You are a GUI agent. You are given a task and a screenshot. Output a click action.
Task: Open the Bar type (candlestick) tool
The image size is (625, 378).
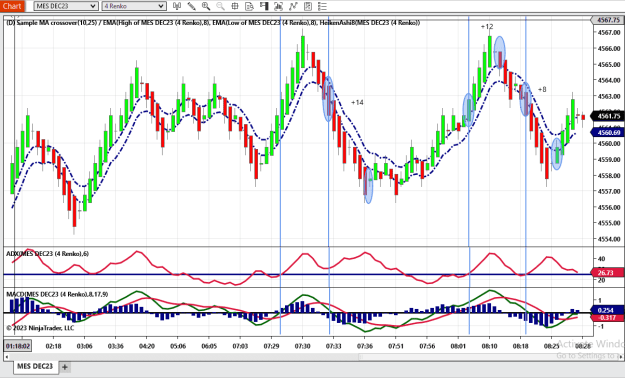tap(177, 6)
